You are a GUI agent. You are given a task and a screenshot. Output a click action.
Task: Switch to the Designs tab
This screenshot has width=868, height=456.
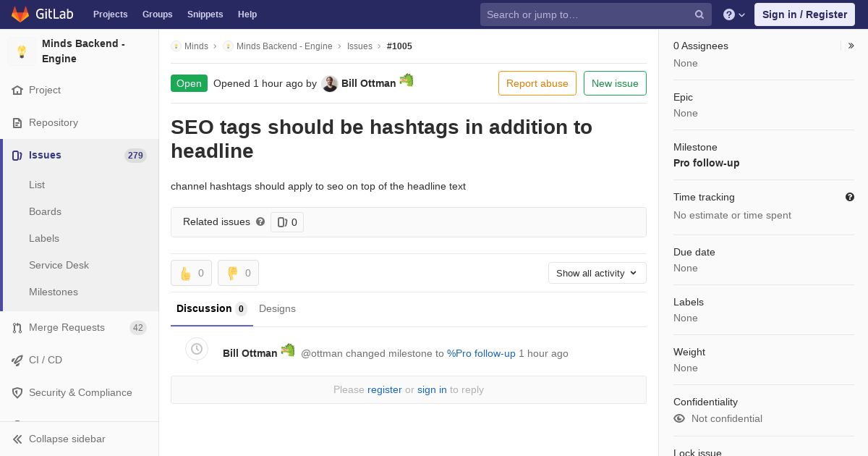pos(277,308)
